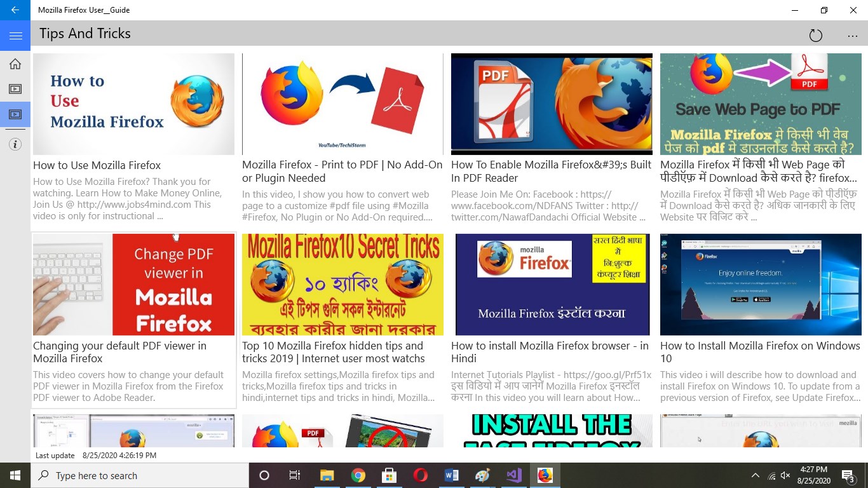Open network status tray icon
Image resolution: width=868 pixels, height=488 pixels.
[771, 475]
